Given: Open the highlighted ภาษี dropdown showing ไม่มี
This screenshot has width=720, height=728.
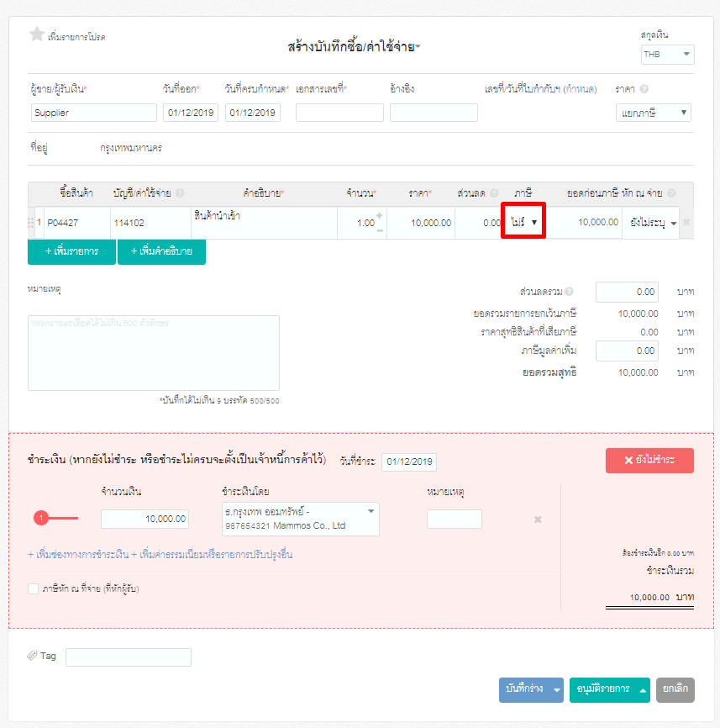Looking at the screenshot, I should pyautogui.click(x=523, y=223).
